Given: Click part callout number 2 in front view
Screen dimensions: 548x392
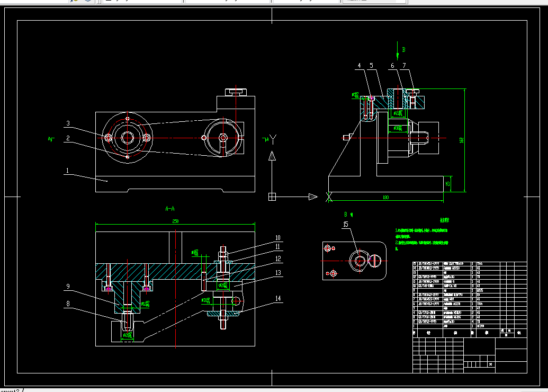Looking at the screenshot, I should [68, 138].
